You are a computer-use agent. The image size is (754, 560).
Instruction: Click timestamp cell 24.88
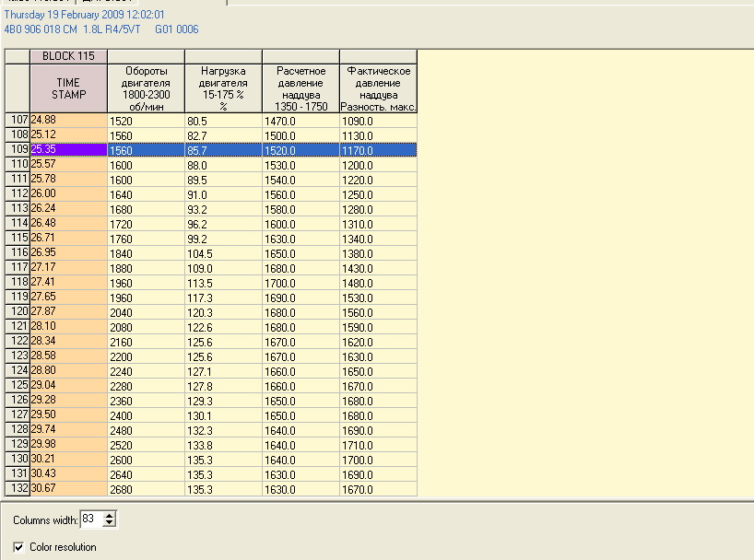(69, 120)
